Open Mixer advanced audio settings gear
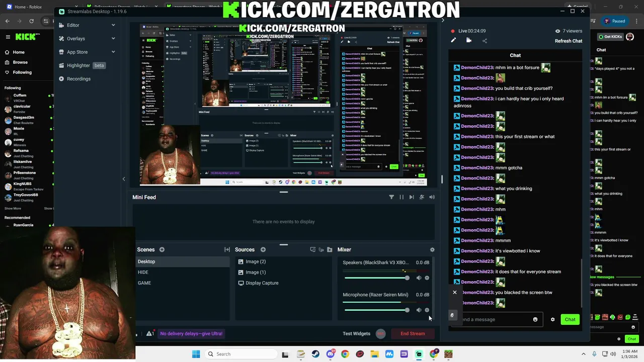Screen dimensions: 644x362 432,249
